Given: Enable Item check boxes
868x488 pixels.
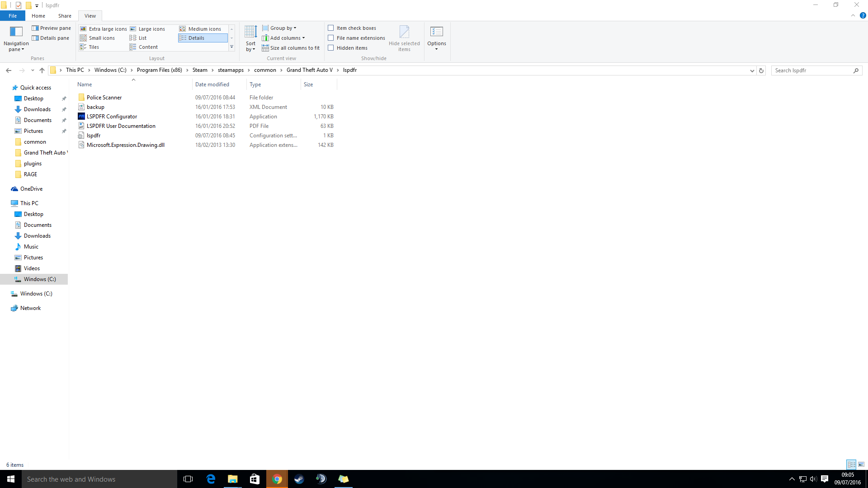Looking at the screenshot, I should 331,28.
